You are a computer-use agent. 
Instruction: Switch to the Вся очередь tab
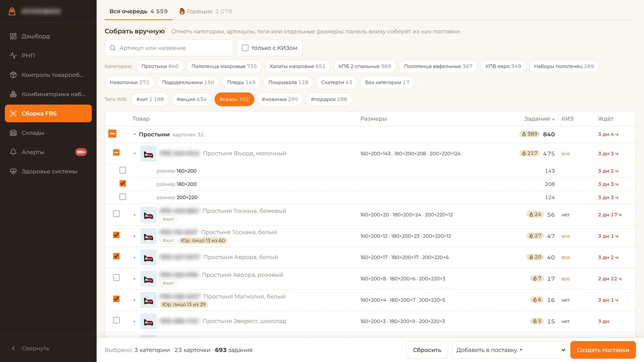(x=138, y=11)
